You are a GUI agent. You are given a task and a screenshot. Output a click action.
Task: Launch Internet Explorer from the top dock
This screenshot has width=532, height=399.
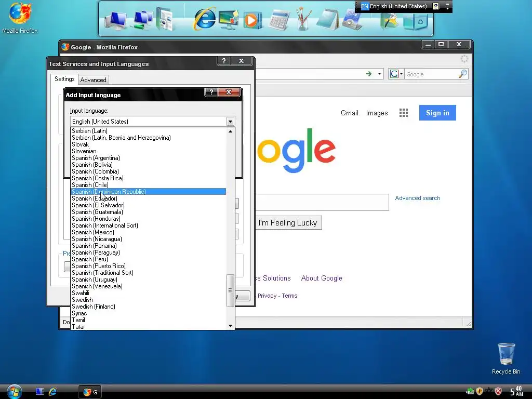(x=205, y=19)
